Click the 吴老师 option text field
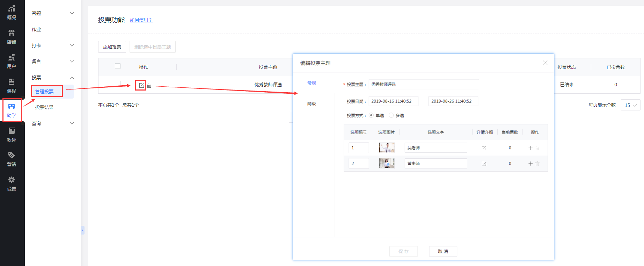This screenshot has width=644, height=266. [436, 148]
